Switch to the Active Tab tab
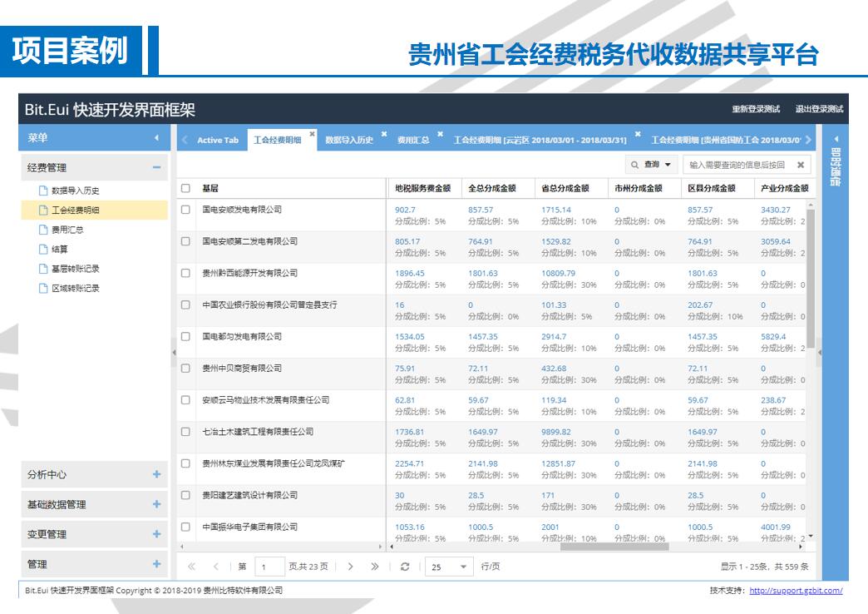This screenshot has height=614, width=868. pyautogui.click(x=218, y=141)
